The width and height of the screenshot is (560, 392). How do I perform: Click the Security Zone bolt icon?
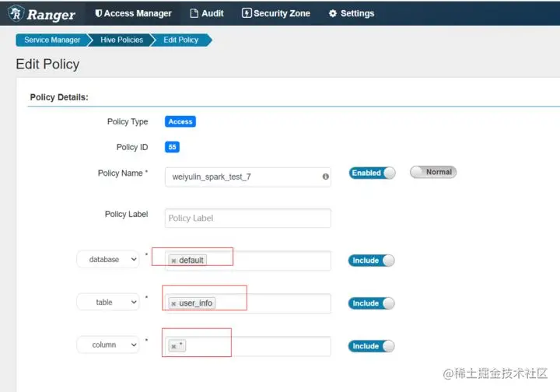[247, 13]
